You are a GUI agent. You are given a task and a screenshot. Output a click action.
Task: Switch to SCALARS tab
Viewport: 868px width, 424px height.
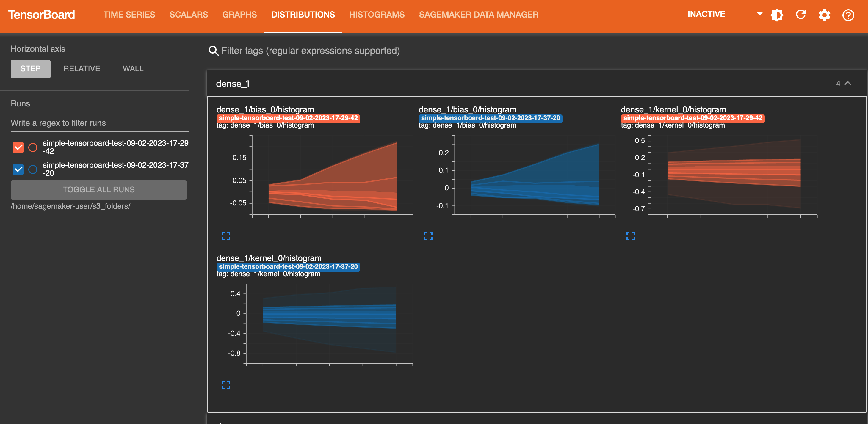tap(188, 15)
